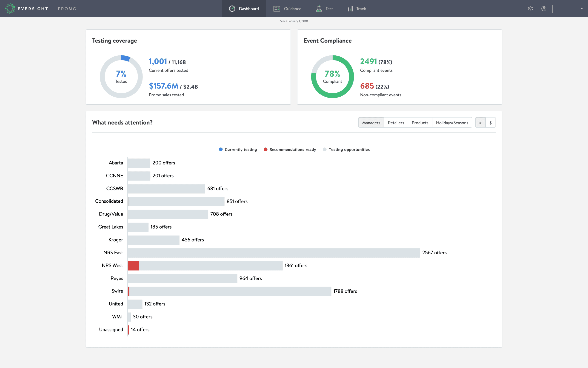The height and width of the screenshot is (368, 588).
Task: Click the Great Lakes manager label
Action: tap(111, 227)
